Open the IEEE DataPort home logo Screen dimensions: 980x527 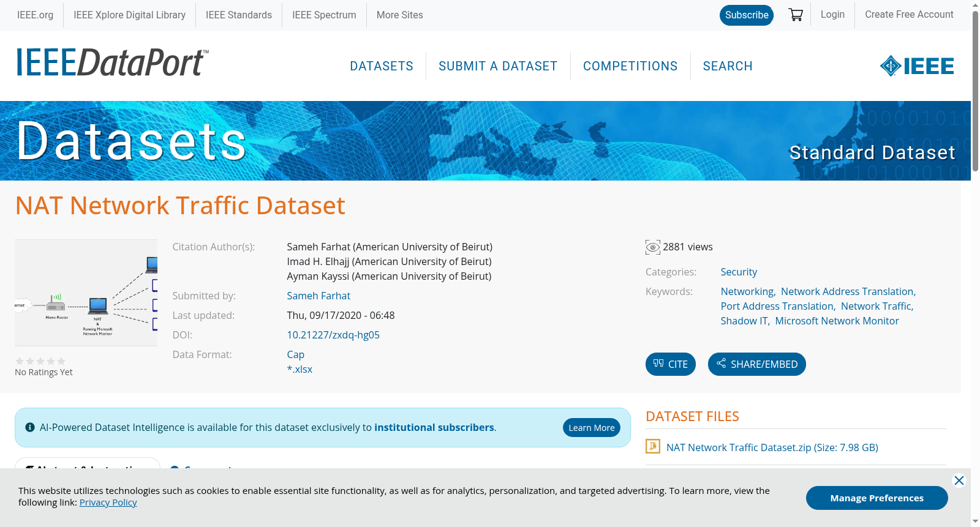click(112, 62)
